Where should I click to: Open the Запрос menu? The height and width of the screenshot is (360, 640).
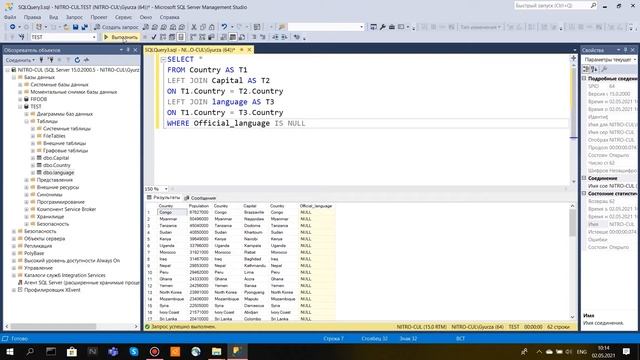click(74, 17)
